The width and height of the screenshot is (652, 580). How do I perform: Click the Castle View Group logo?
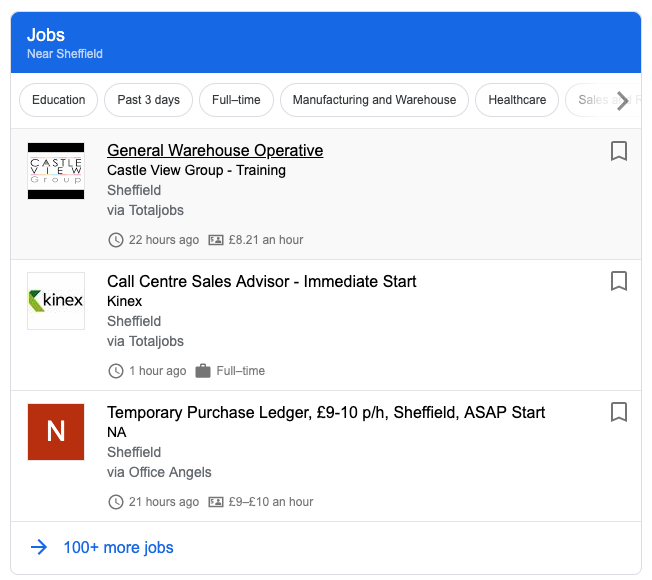point(56,170)
